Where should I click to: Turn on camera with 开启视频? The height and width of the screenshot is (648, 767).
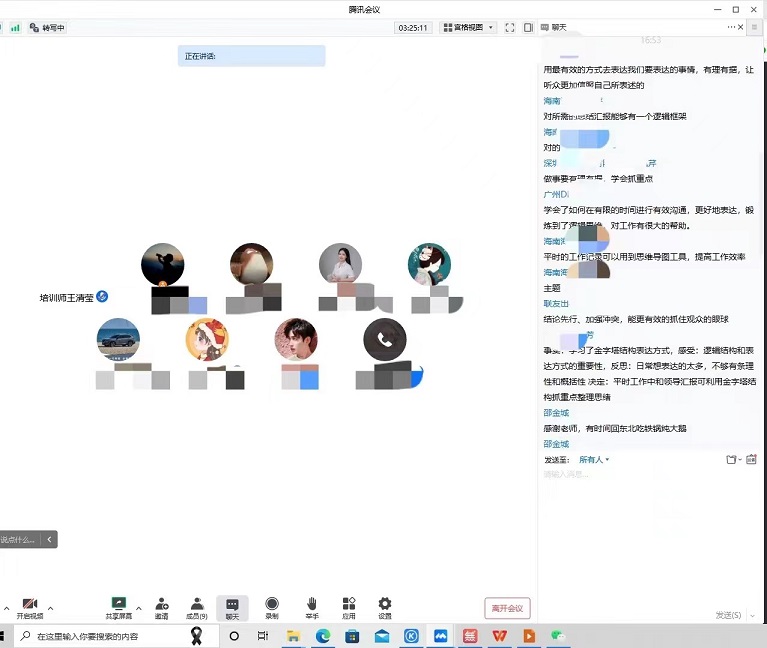(x=30, y=607)
